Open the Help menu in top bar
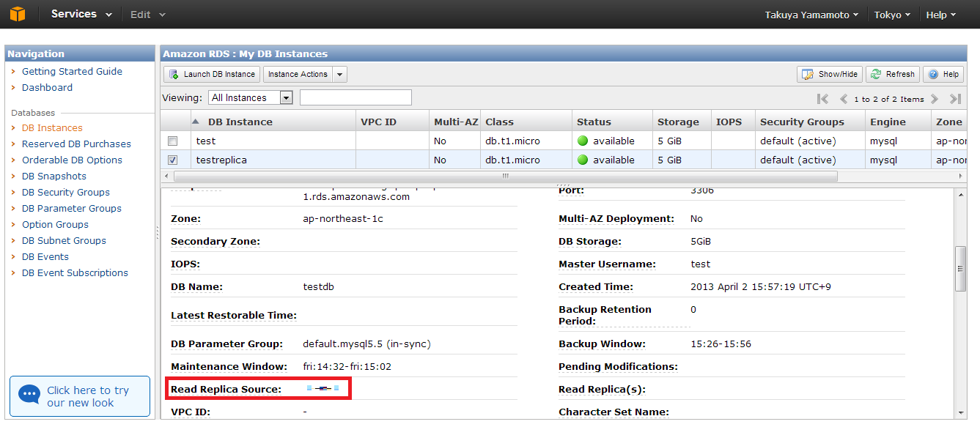This screenshot has width=980, height=427. tap(941, 15)
